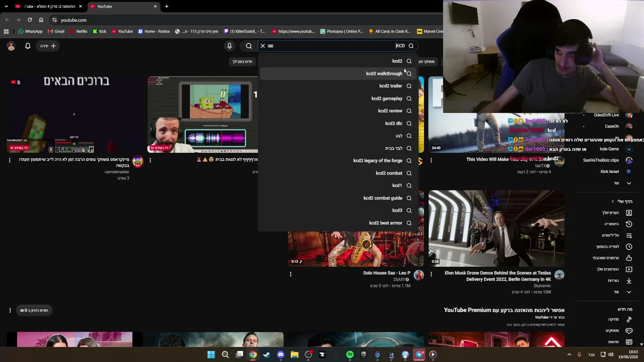
Task: Open a new browser tab
Action: (x=167, y=7)
